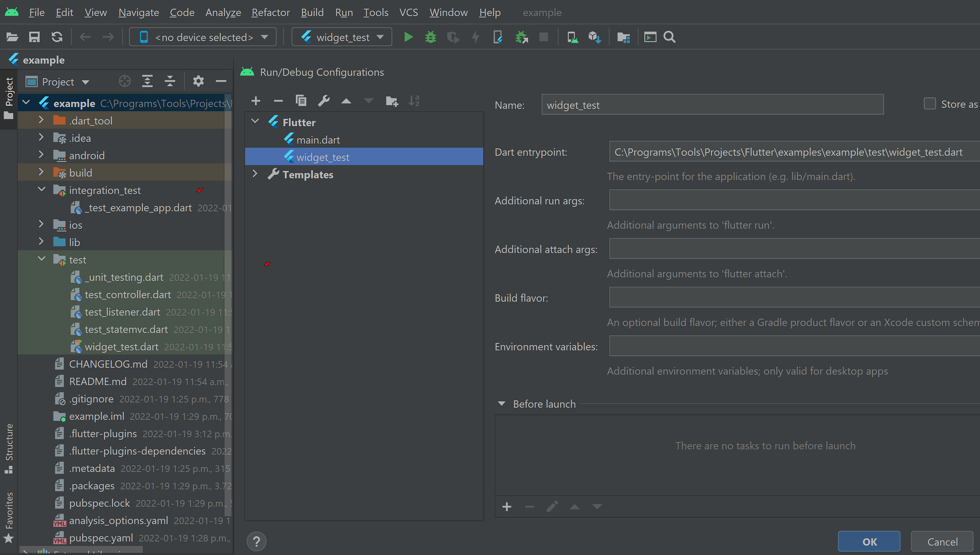
Task: Toggle the Store as project file checkbox
Action: [x=929, y=104]
